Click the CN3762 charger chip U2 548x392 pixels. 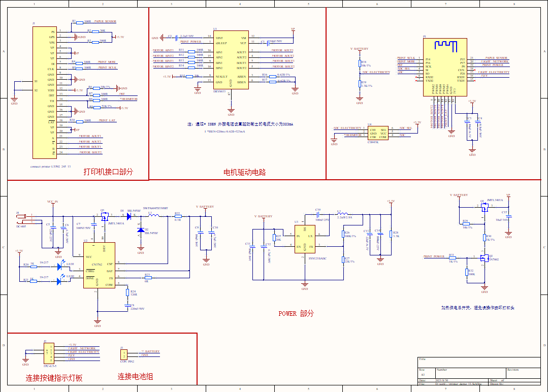(x=99, y=265)
